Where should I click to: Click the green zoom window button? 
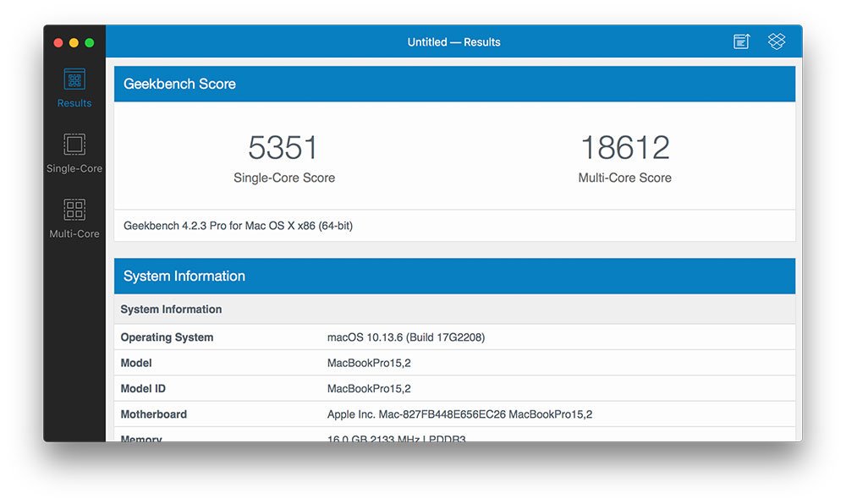click(x=90, y=42)
